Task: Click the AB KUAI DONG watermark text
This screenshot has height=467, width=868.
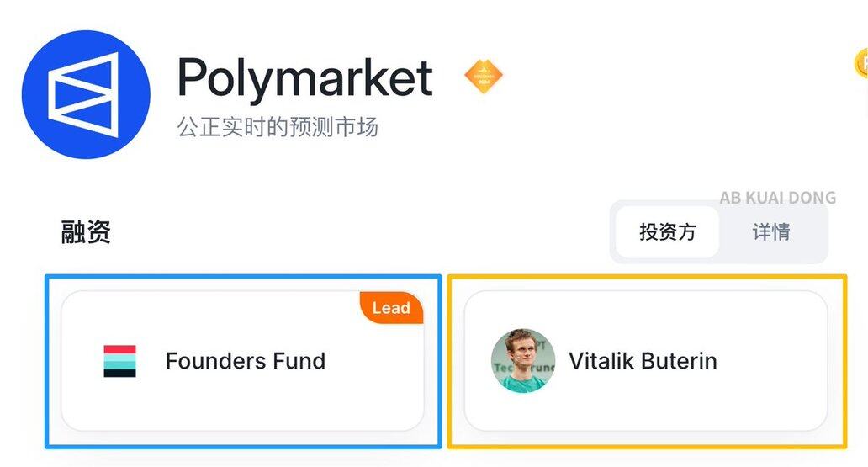Action: click(x=777, y=198)
